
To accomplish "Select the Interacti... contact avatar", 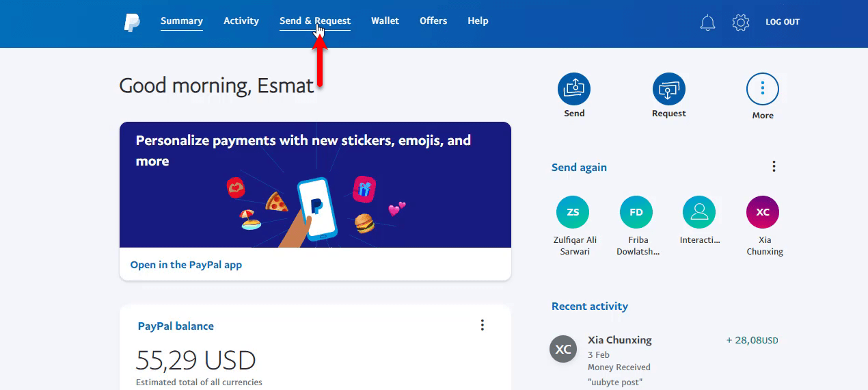I will [699, 212].
